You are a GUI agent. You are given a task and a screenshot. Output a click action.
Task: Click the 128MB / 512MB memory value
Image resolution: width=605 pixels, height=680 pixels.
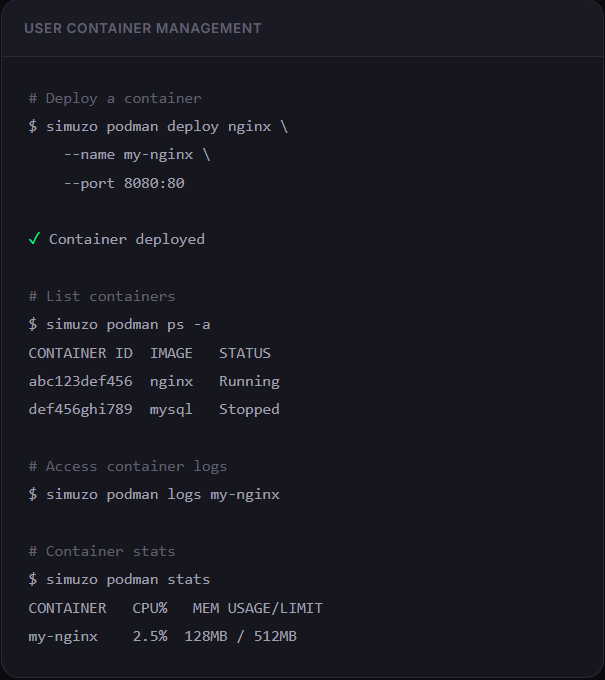coord(241,636)
